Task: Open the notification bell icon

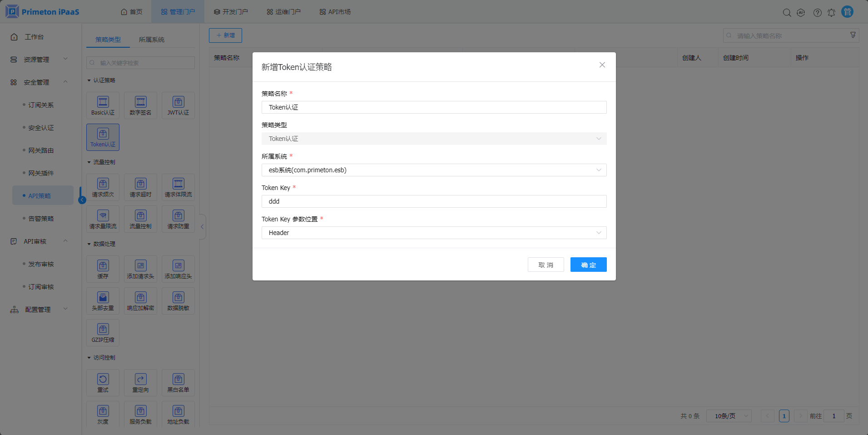Action: pos(831,13)
